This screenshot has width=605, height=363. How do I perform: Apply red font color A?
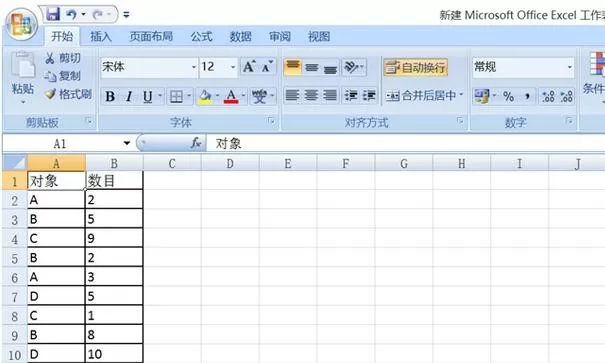point(231,96)
